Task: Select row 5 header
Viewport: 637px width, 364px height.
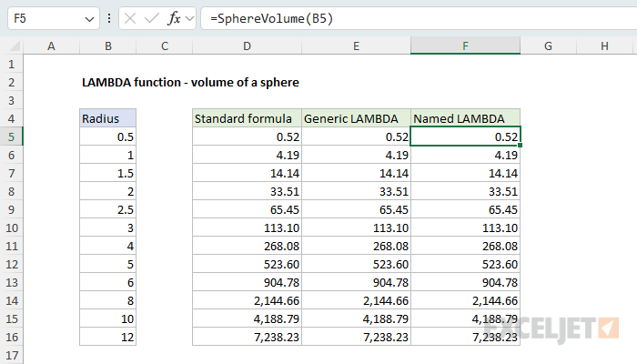Action: [11, 136]
